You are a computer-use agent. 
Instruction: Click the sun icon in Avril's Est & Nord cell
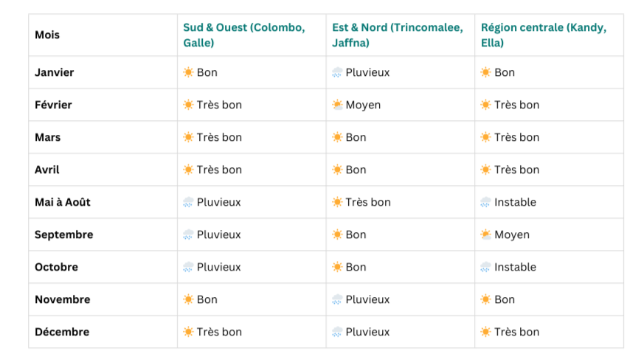click(x=337, y=170)
